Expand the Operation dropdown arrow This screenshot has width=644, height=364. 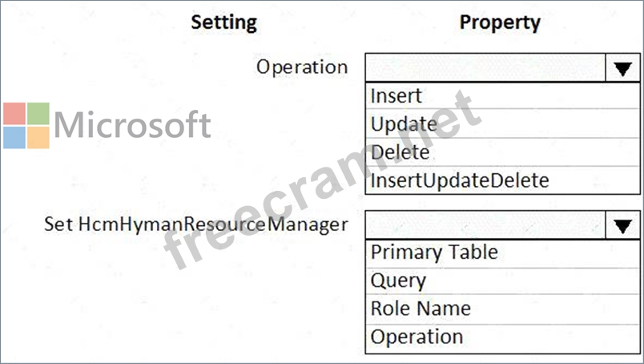click(622, 68)
